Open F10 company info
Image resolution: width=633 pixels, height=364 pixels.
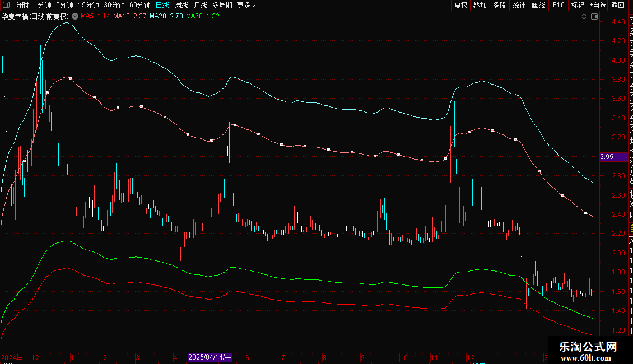tap(558, 5)
